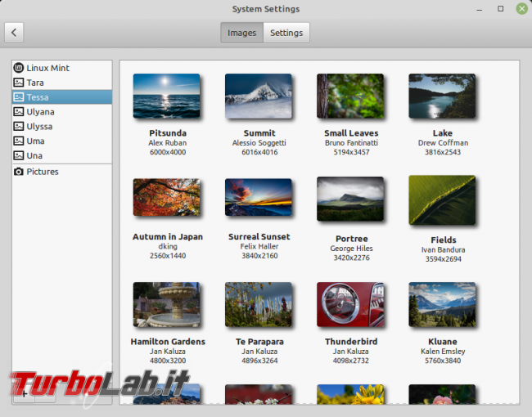This screenshot has height=417, width=532.
Task: Click the author name Ivan Bandura
Action: pos(443,250)
